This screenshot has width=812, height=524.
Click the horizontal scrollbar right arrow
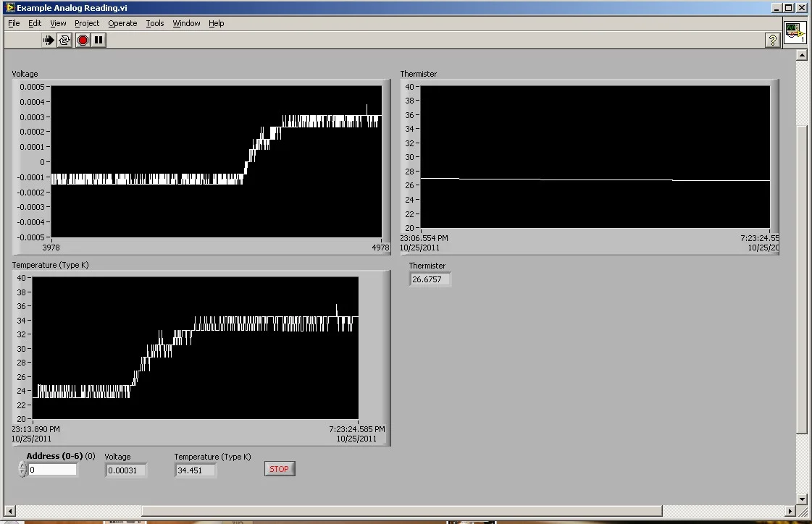[790, 511]
